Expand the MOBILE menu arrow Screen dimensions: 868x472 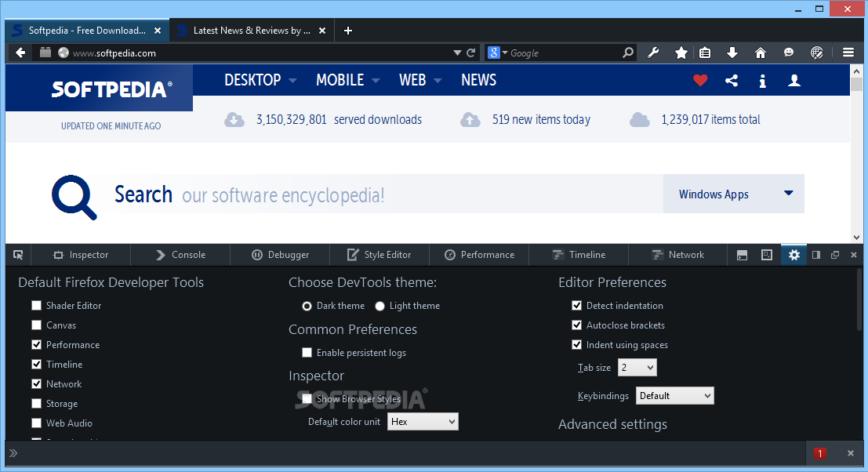tap(376, 81)
